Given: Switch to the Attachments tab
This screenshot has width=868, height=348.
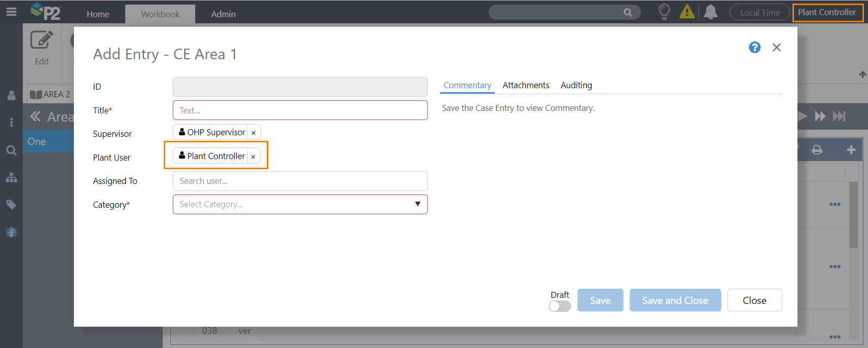Looking at the screenshot, I should coord(526,85).
